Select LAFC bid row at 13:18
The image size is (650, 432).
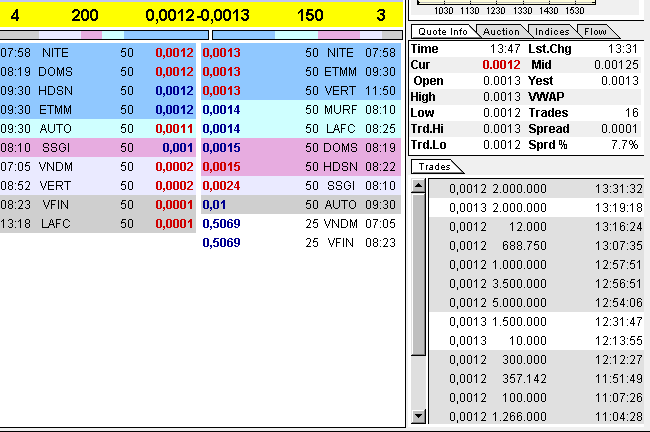click(98, 223)
